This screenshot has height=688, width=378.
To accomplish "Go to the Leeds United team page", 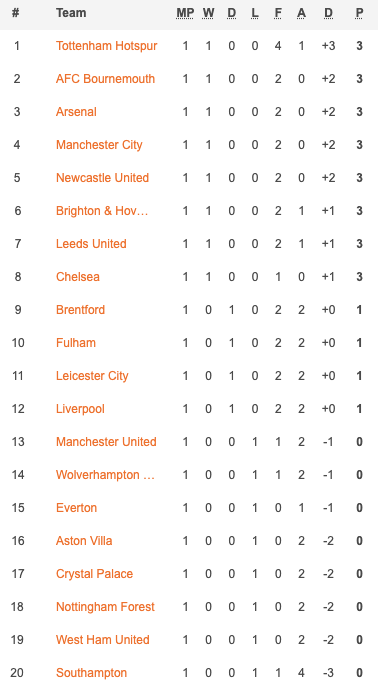I will click(x=91, y=244).
